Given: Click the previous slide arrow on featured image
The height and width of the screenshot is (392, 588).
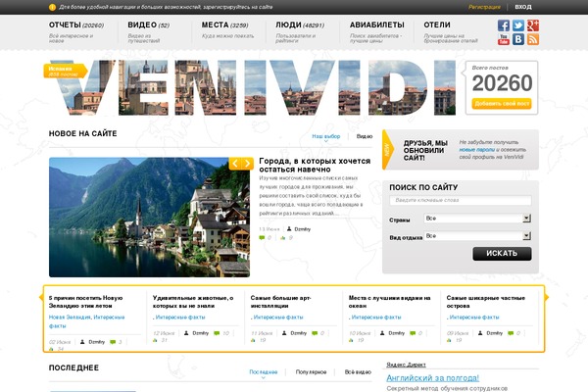Looking at the screenshot, I should pos(235,164).
